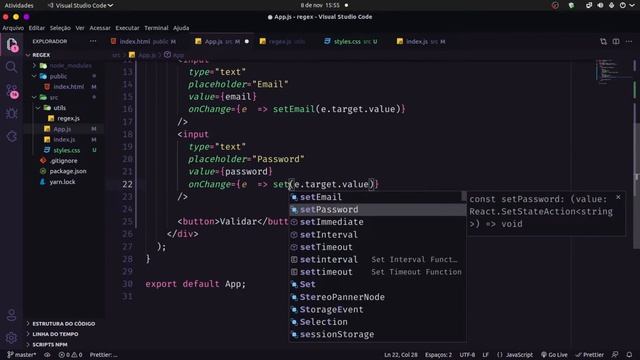The width and height of the screenshot is (640, 360).
Task: Open the Search view in activity bar
Action: coord(11,67)
